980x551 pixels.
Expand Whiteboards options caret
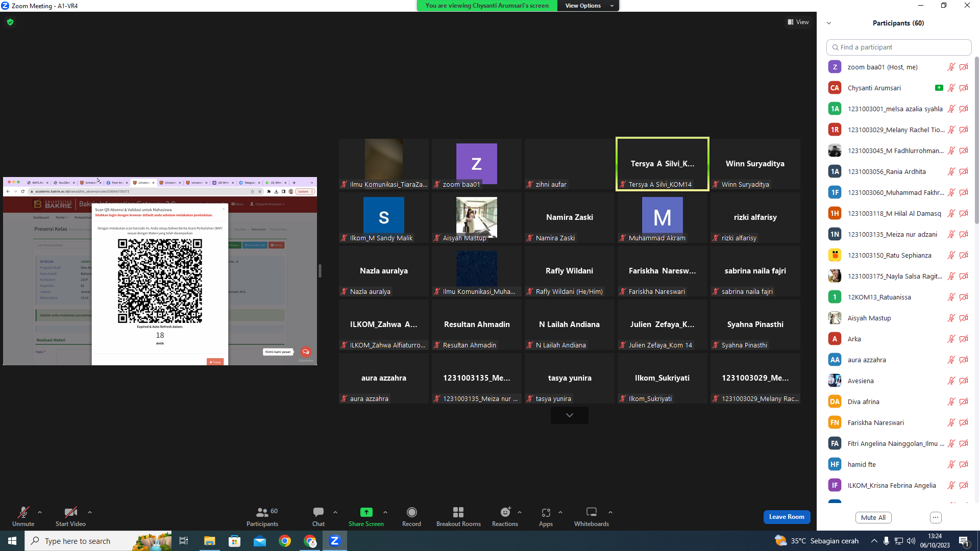click(610, 512)
